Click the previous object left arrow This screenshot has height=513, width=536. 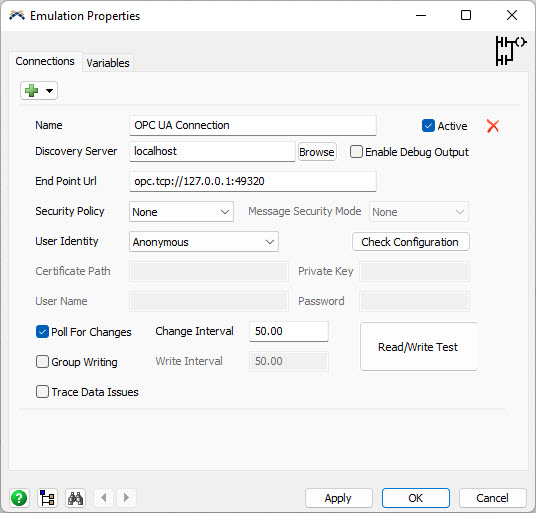point(104,498)
